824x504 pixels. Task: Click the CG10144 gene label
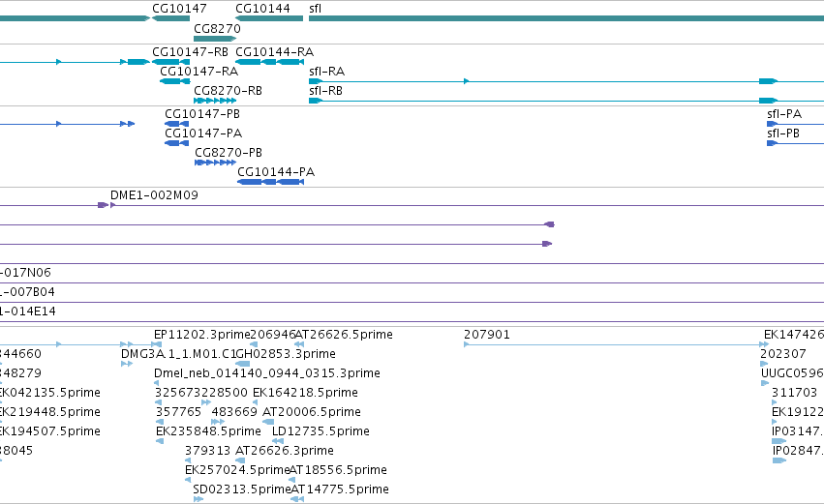[262, 9]
